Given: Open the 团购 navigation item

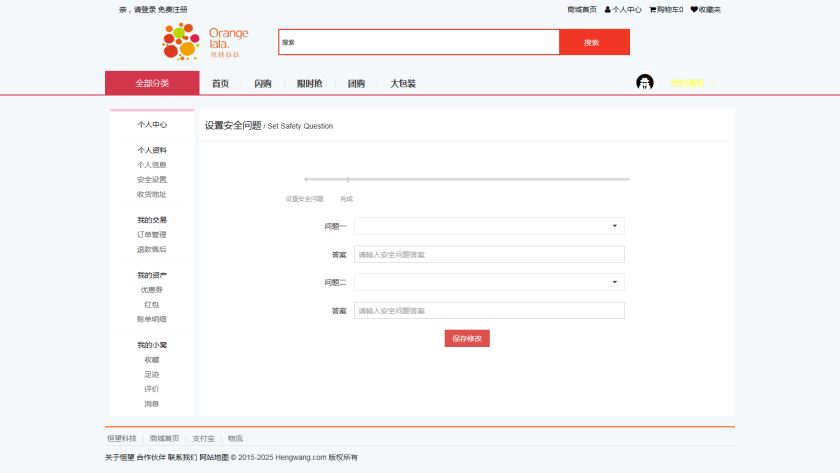Looking at the screenshot, I should coord(356,84).
